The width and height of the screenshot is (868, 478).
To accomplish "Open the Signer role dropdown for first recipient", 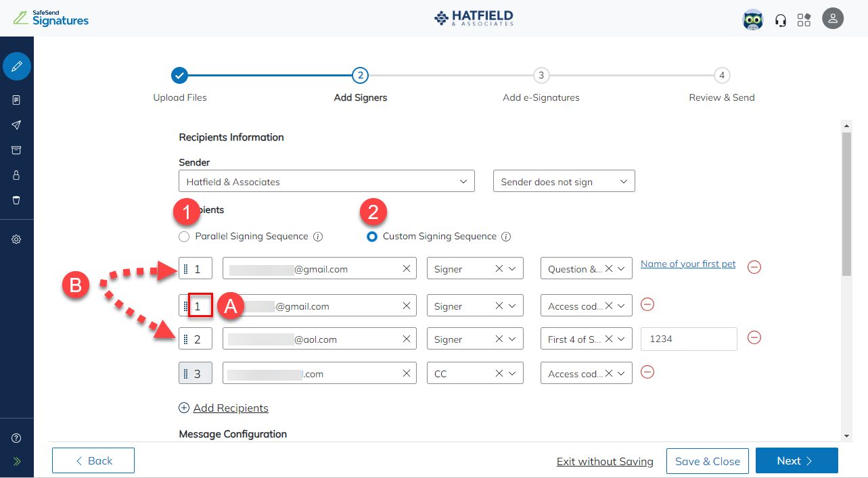I will 512,268.
